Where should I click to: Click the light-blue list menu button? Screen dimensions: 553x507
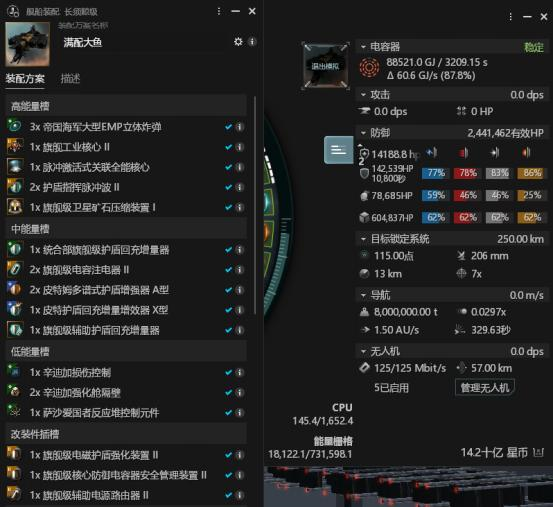pyautogui.click(x=339, y=150)
